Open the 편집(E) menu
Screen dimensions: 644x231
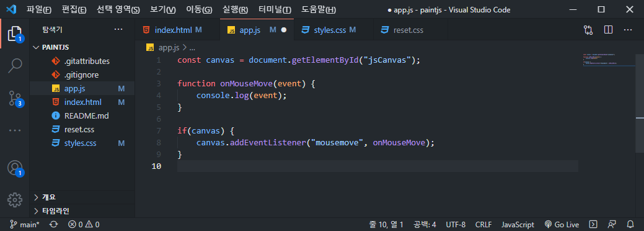click(x=74, y=9)
